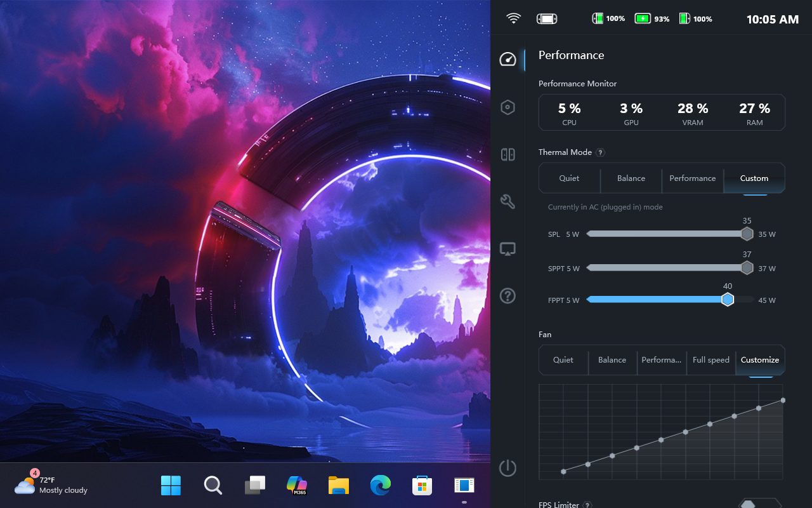Set fan mode to Full speed
This screenshot has height=508, width=812.
tap(710, 360)
